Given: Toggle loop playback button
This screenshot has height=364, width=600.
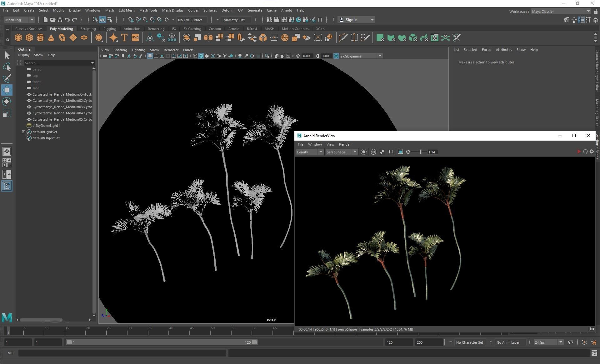Looking at the screenshot, I should (x=570, y=342).
